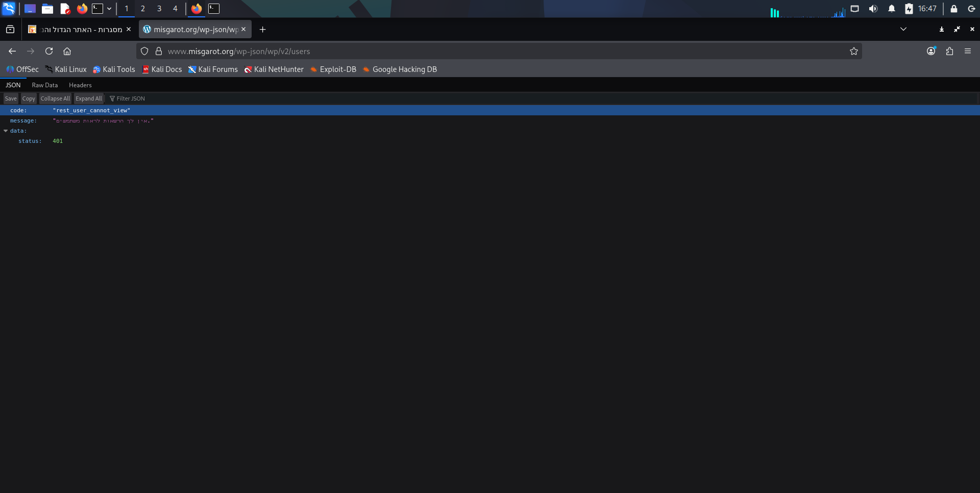Open the list all tabs chevron

coord(903,29)
